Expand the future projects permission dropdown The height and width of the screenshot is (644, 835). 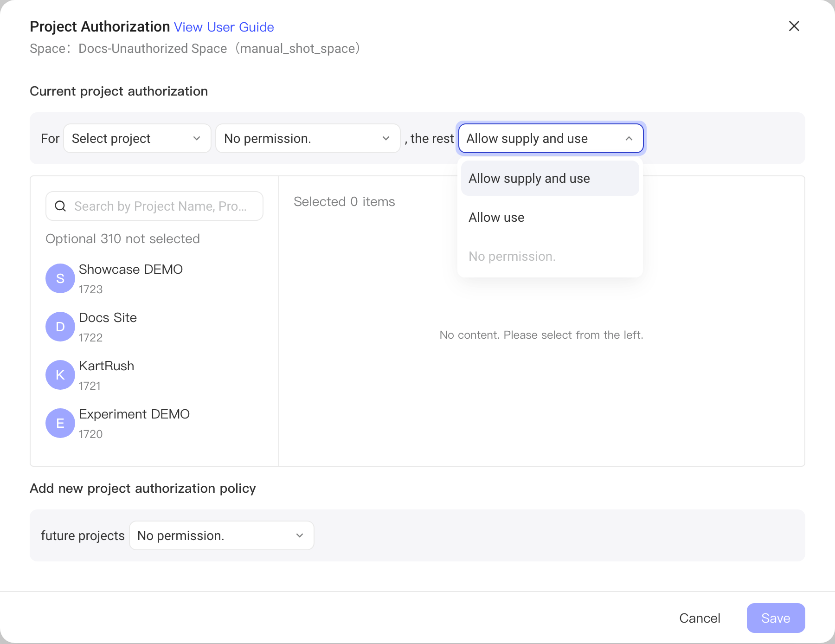pos(222,535)
